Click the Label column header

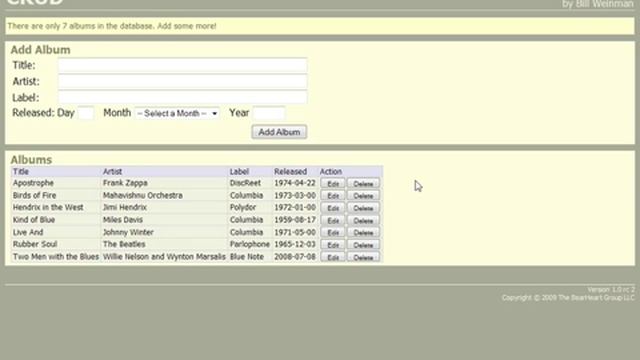pyautogui.click(x=239, y=171)
